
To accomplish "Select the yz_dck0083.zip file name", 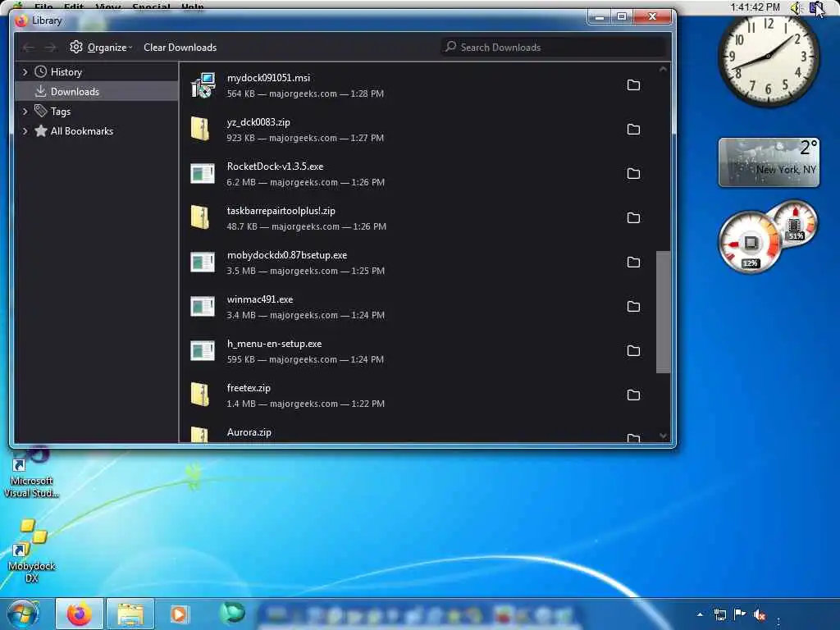I will tap(258, 122).
